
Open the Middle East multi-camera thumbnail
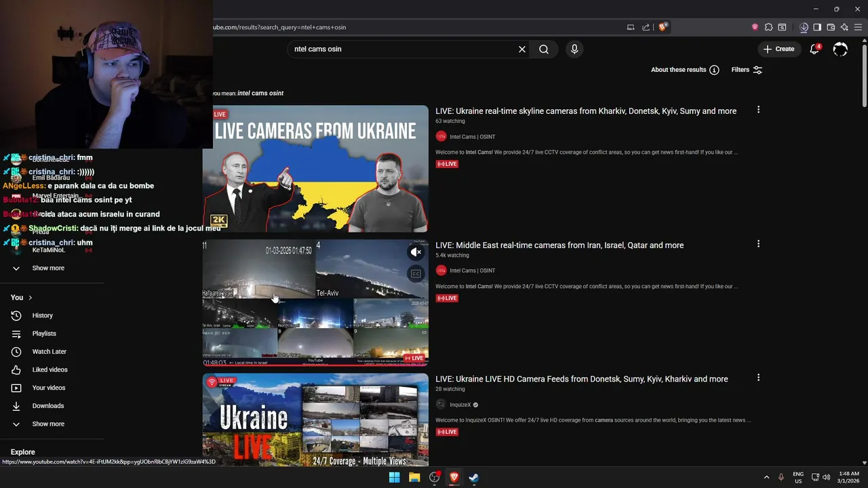pyautogui.click(x=315, y=302)
